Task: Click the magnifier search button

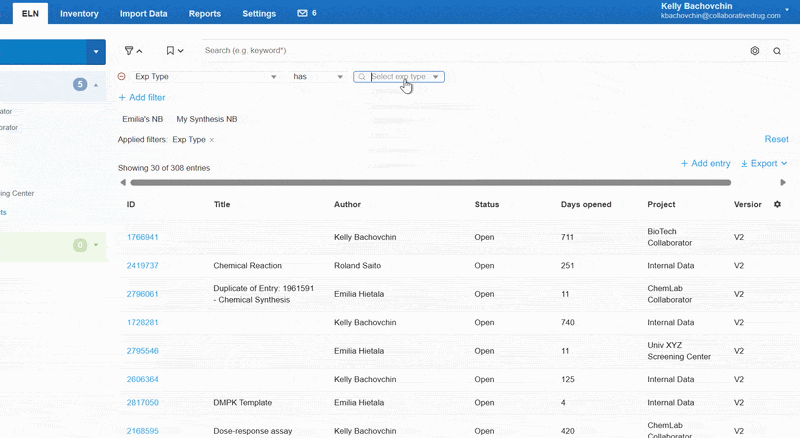Action: pyautogui.click(x=777, y=51)
